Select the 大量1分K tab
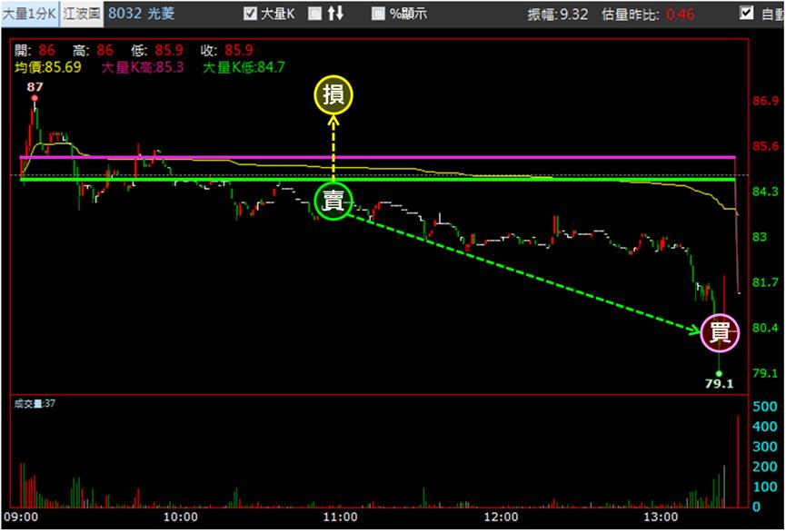This screenshot has height=532, width=786. [x=30, y=14]
